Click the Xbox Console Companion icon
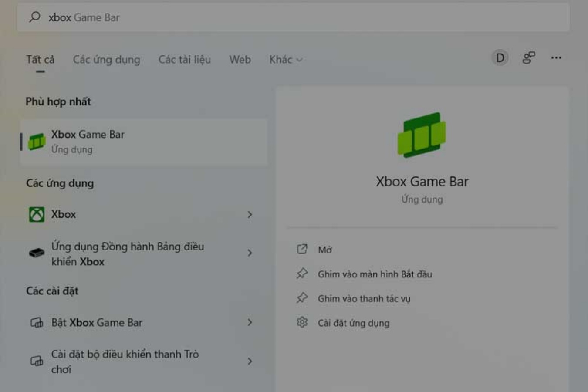Screen dimensions: 588x392 click(x=37, y=253)
